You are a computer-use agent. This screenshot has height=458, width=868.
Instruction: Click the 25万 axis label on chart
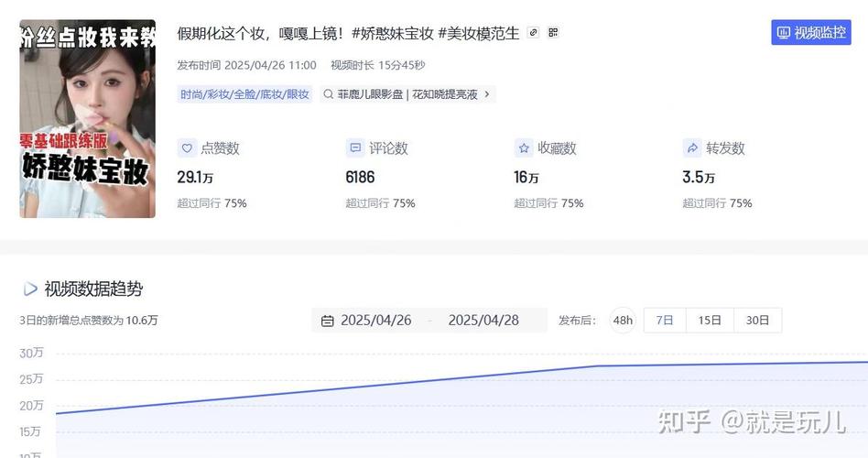click(x=31, y=379)
